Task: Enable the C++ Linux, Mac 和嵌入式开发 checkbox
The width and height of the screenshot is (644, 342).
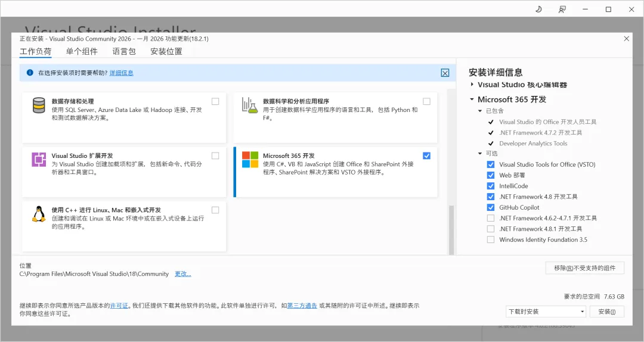Action: (x=215, y=210)
